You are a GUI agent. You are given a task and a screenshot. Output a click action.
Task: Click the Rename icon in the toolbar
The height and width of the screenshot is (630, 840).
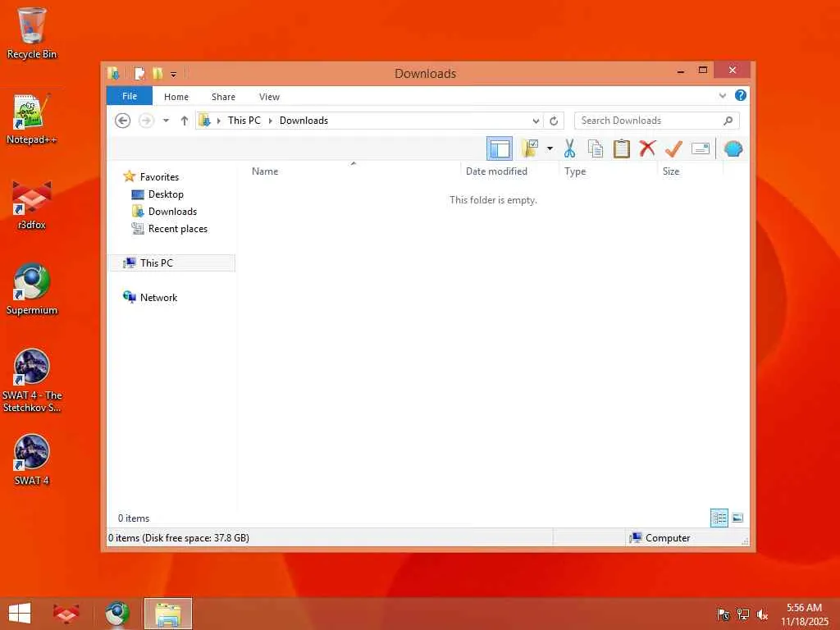click(x=701, y=148)
